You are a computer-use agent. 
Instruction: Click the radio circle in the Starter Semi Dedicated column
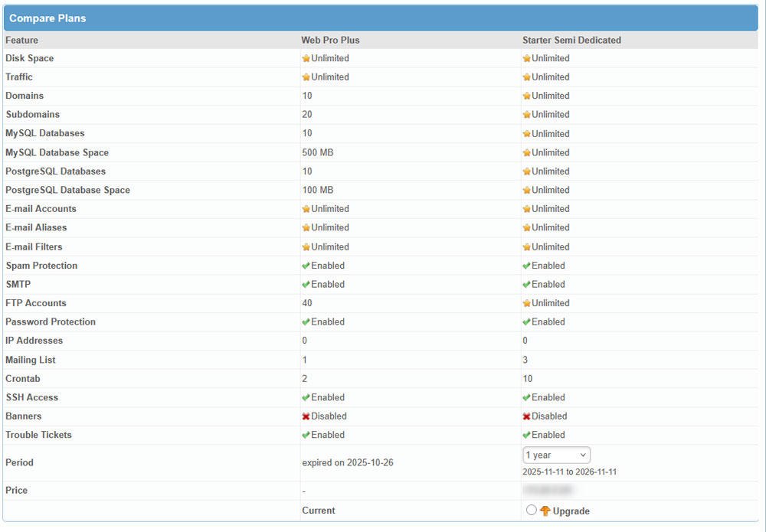tap(532, 511)
